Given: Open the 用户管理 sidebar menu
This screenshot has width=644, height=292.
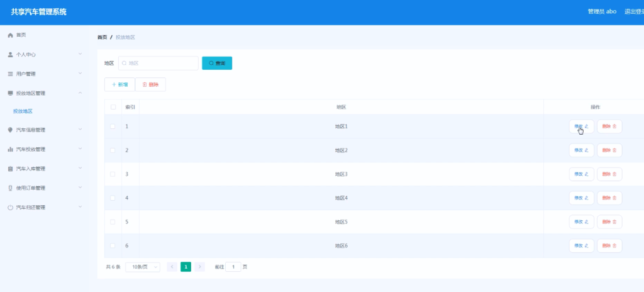Looking at the screenshot, I should 45,74.
